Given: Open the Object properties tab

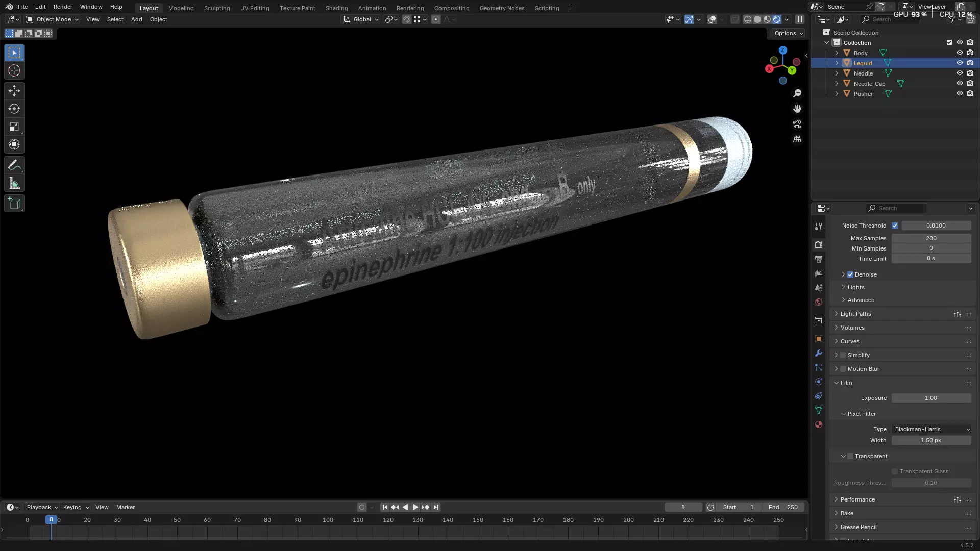Looking at the screenshot, I should pyautogui.click(x=819, y=339).
